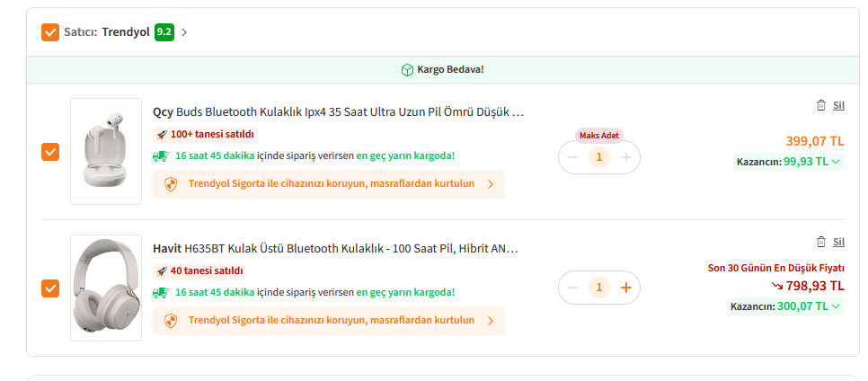Increase Qcy Buds quantity with plus

[x=626, y=158]
